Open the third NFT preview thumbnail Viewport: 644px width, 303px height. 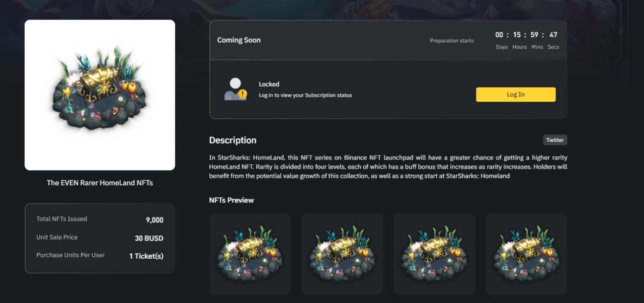[x=434, y=254]
